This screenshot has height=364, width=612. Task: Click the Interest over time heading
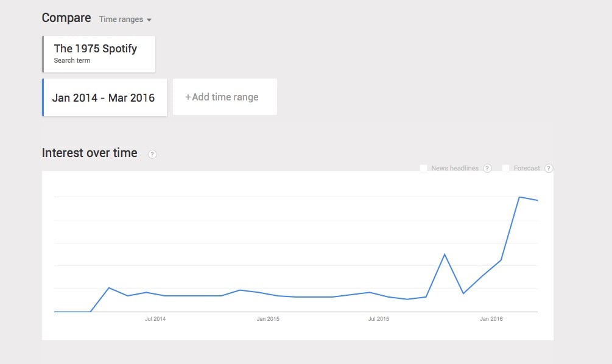[x=90, y=153]
